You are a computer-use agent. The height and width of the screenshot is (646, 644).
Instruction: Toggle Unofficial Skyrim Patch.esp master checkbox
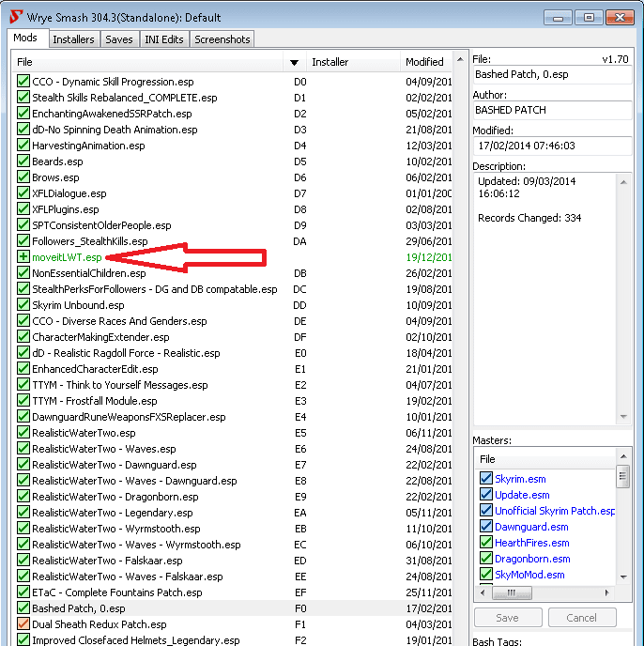pyautogui.click(x=486, y=511)
